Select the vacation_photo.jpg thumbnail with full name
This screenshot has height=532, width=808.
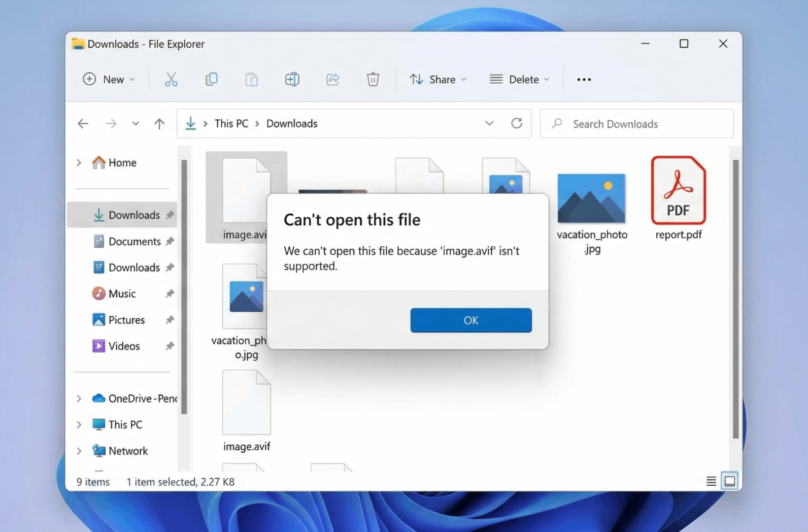592,213
